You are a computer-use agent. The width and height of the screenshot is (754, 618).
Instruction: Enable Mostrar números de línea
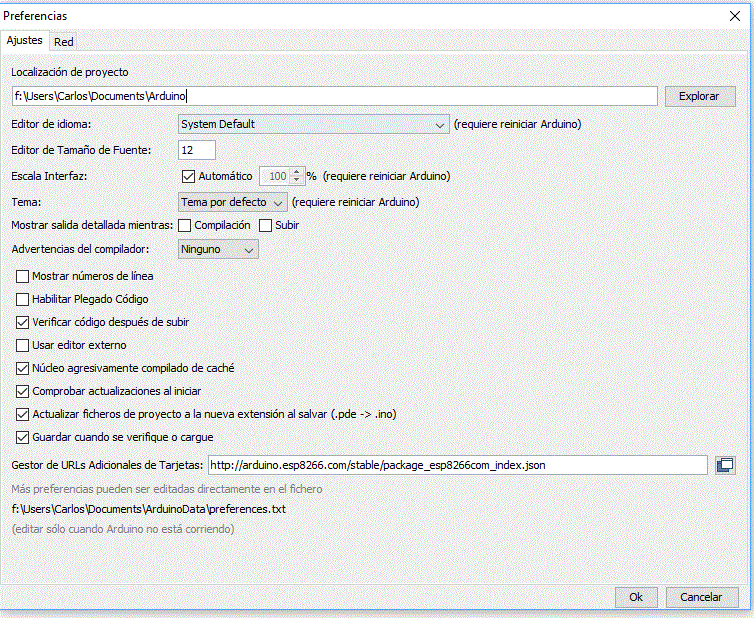23,276
